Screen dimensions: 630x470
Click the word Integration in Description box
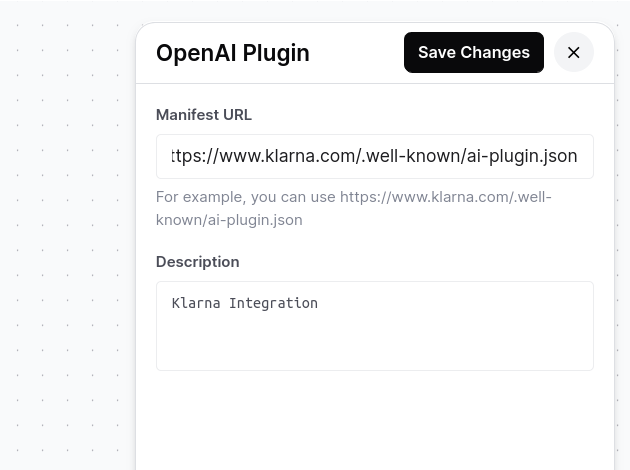pos(273,303)
